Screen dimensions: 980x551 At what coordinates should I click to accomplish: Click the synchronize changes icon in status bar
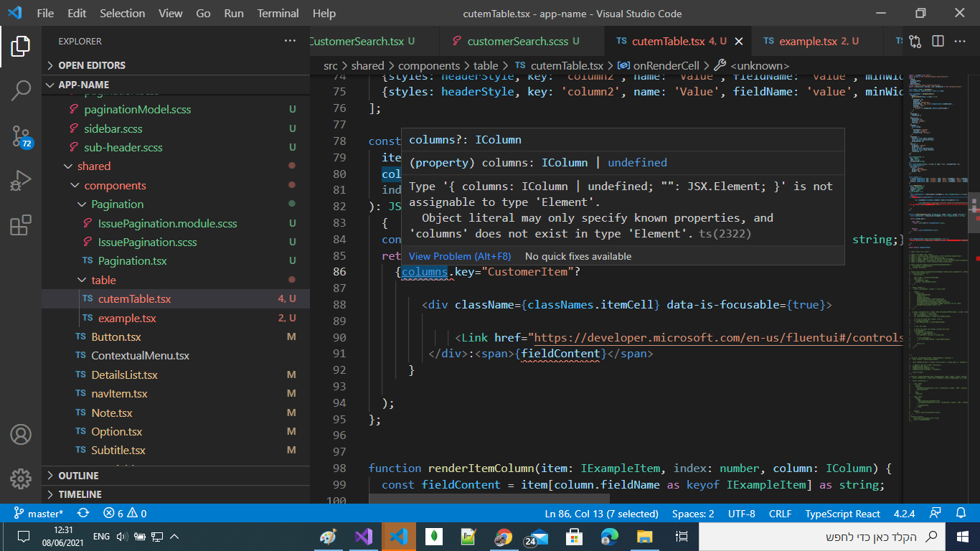pos(83,514)
